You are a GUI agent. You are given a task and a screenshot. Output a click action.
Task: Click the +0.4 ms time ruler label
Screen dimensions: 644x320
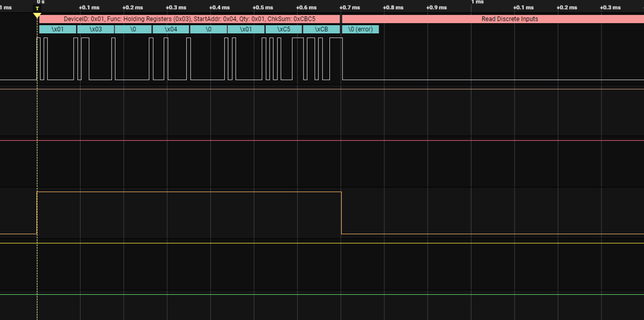pyautogui.click(x=219, y=8)
